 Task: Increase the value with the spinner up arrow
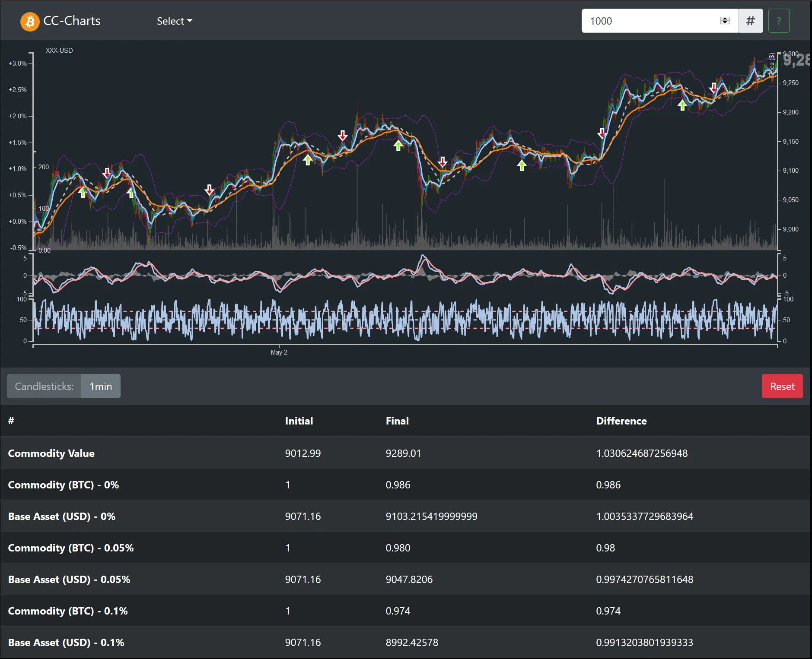[x=725, y=19]
